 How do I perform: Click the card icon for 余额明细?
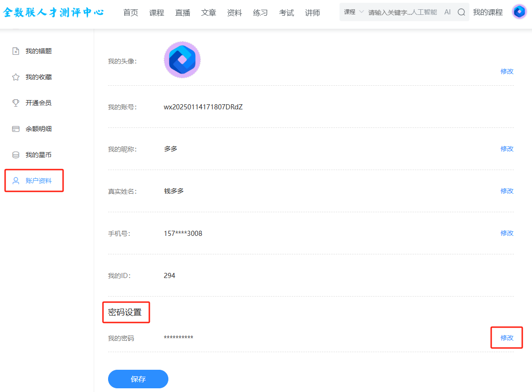16,129
